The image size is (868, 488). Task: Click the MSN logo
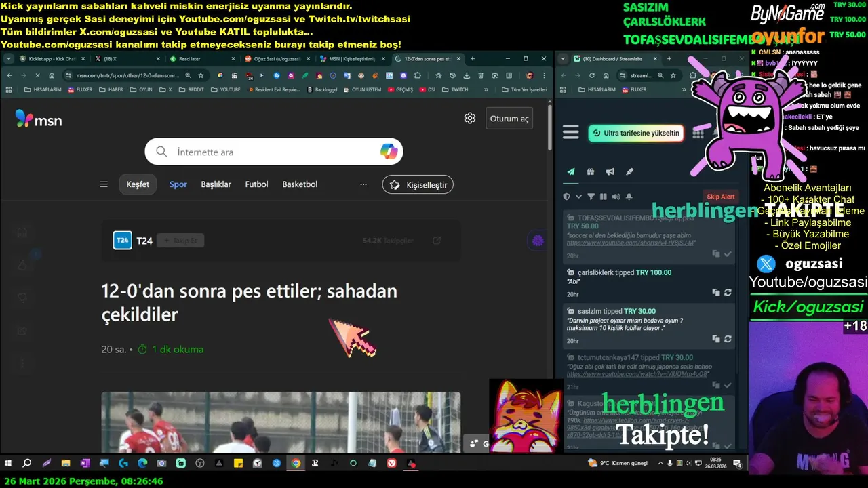(x=39, y=119)
